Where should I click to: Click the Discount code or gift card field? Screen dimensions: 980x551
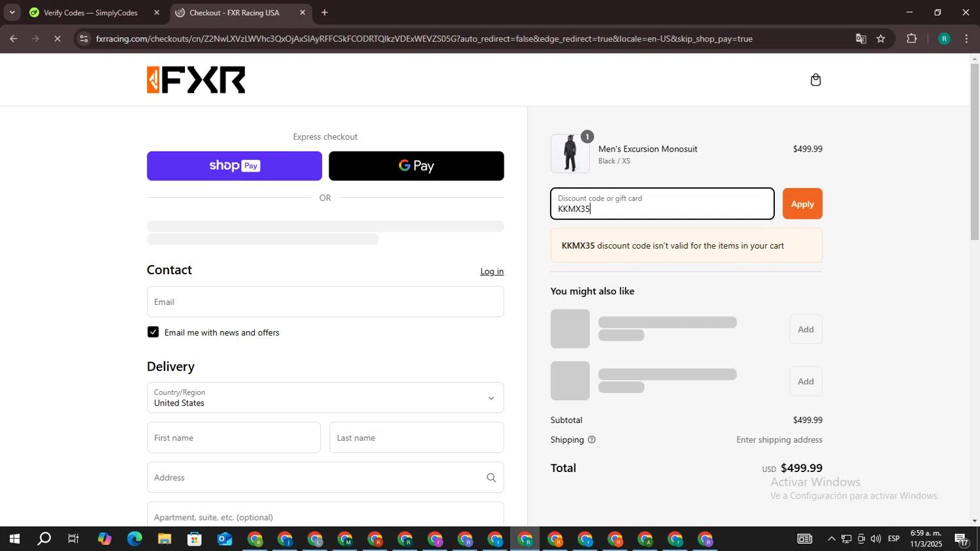pyautogui.click(x=662, y=204)
